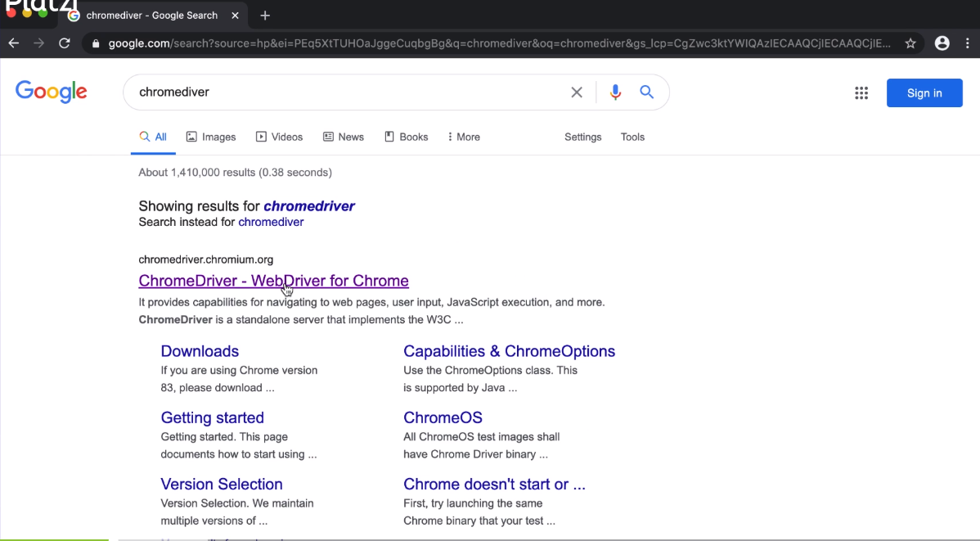Switch to the Books tab
980x541 pixels.
(x=407, y=137)
